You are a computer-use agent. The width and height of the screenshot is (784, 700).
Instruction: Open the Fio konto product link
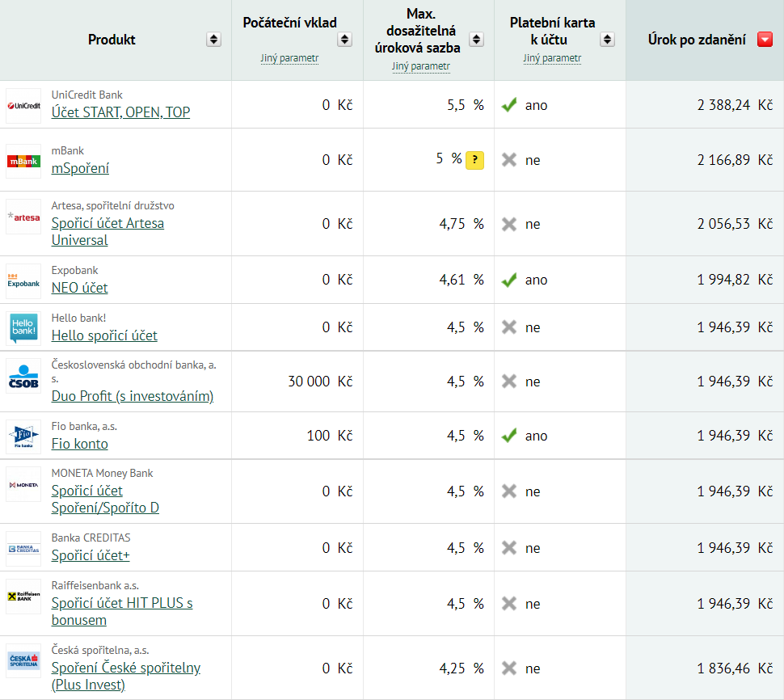(x=79, y=444)
